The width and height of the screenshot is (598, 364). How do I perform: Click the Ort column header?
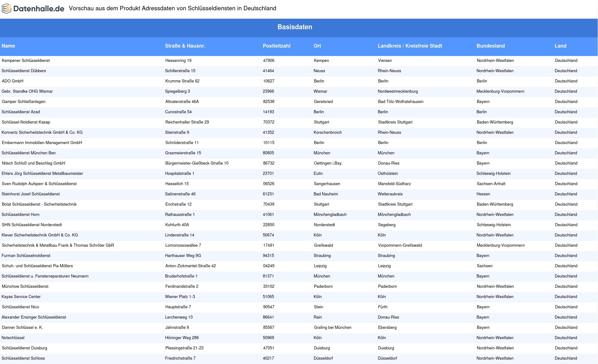click(317, 46)
